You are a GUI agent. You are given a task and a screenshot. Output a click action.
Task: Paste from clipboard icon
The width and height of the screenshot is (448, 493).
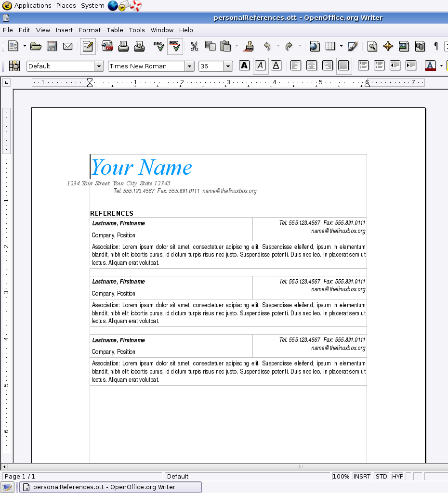[225, 46]
